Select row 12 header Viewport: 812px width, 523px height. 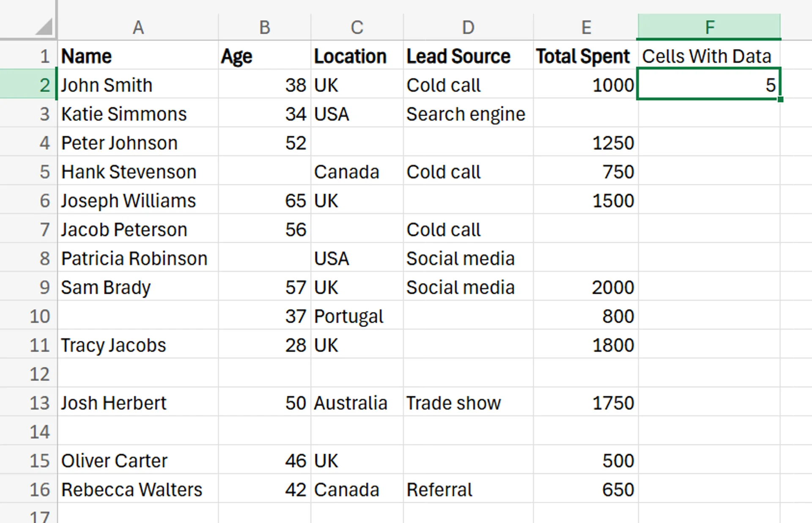(x=28, y=373)
